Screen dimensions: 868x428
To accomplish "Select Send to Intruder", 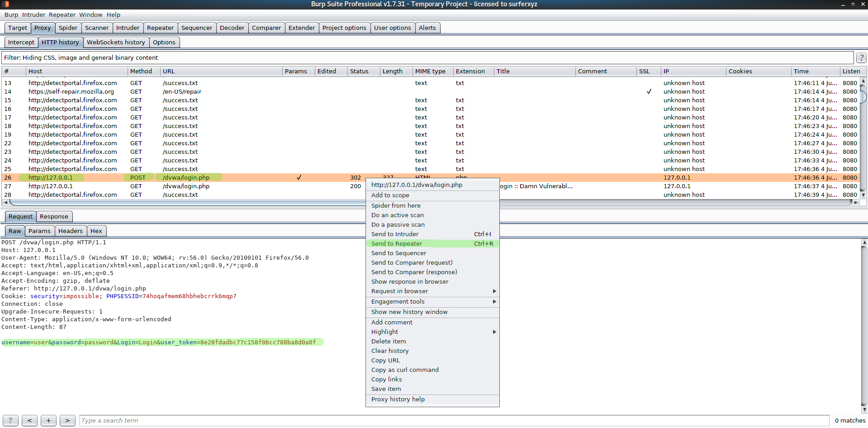I will (x=432, y=234).
